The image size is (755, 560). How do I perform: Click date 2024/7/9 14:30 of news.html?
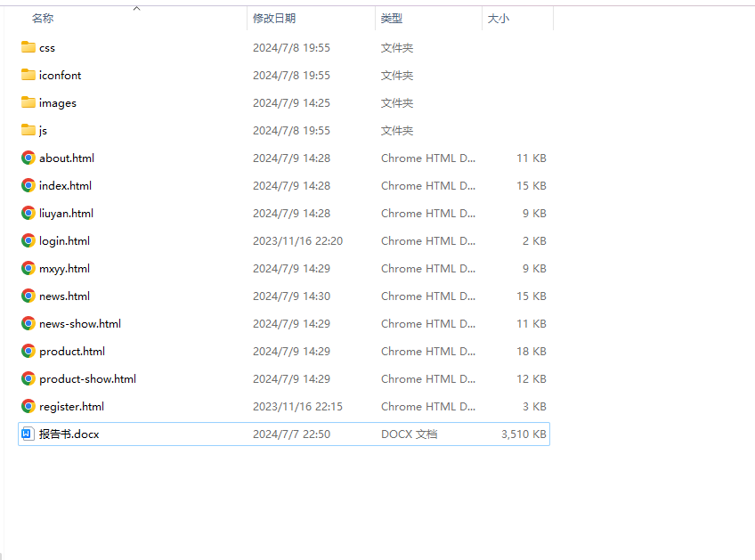(291, 296)
